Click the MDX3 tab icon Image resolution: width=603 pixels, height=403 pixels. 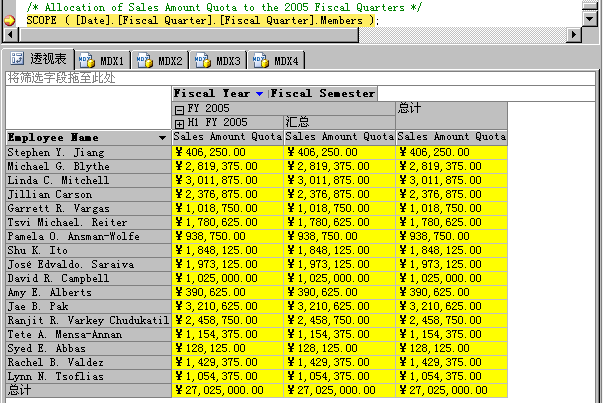(203, 61)
